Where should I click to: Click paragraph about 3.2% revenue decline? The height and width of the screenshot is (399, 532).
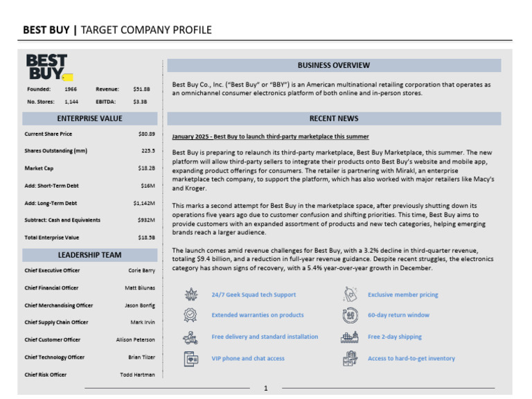pyautogui.click(x=332, y=259)
